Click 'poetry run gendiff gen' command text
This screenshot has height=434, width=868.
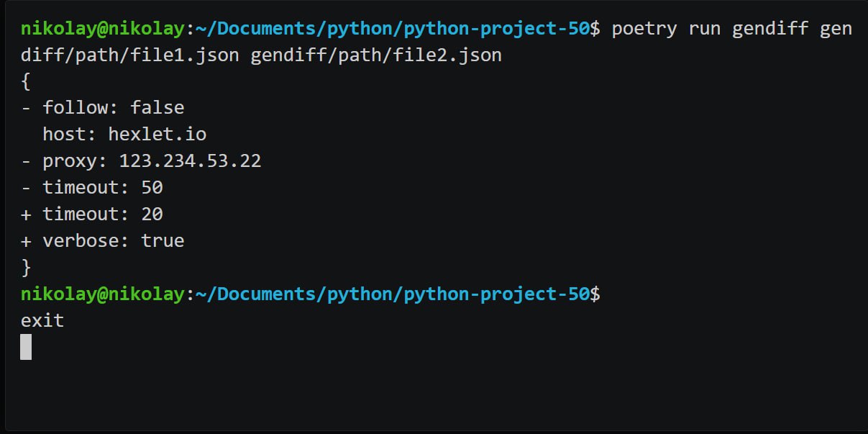click(x=731, y=29)
